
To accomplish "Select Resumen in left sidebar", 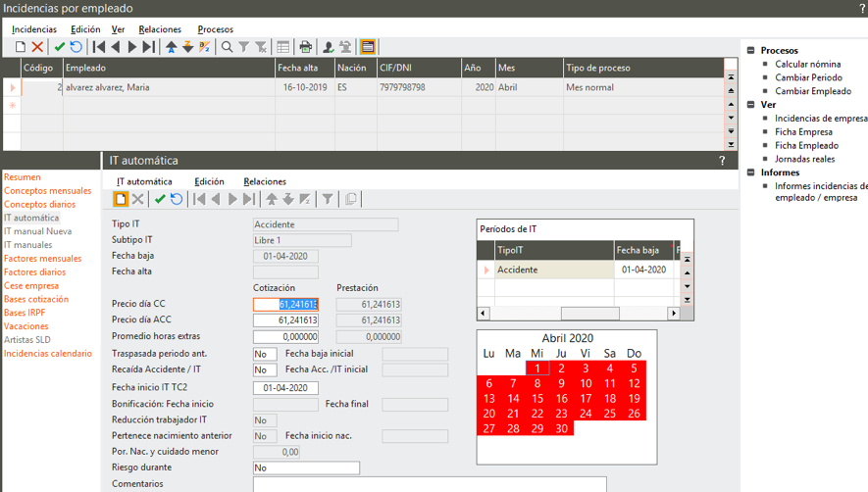I will tap(23, 177).
